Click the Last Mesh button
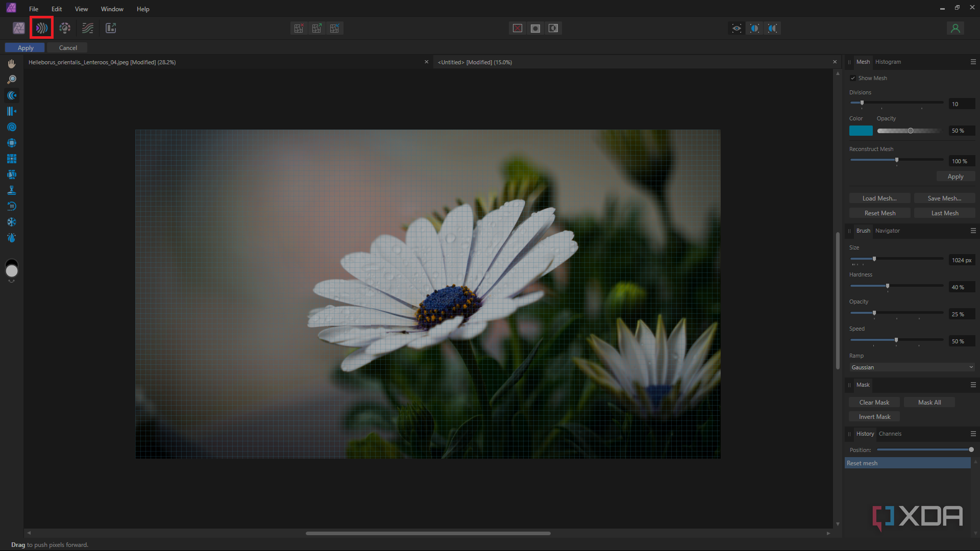 pos(944,213)
